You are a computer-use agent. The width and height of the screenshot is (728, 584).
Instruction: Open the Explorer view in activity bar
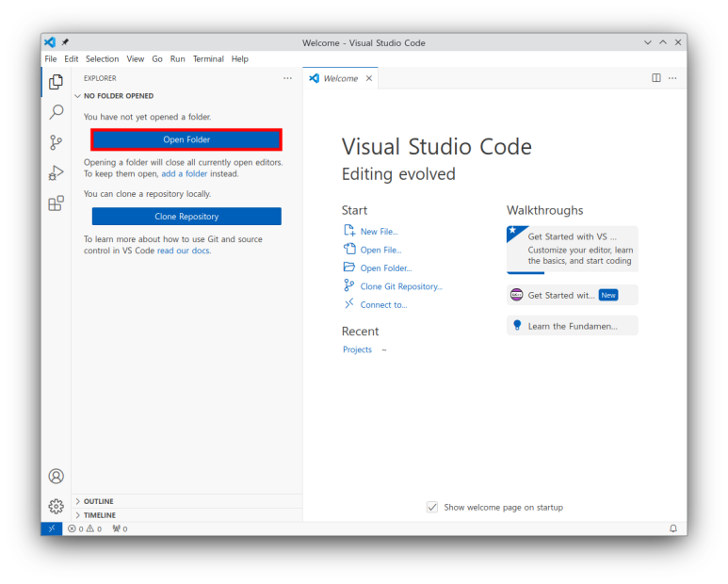57,82
